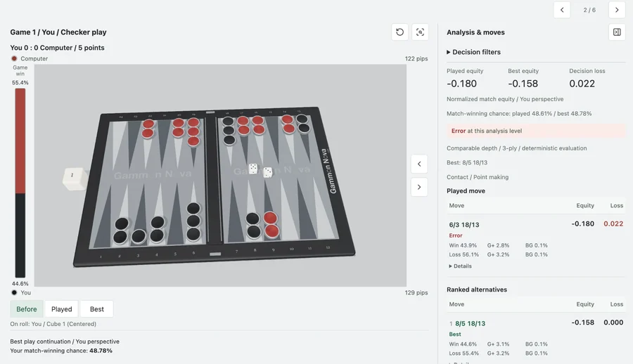Go to previous decision arrow at top
The height and width of the screenshot is (364, 633).
click(562, 10)
